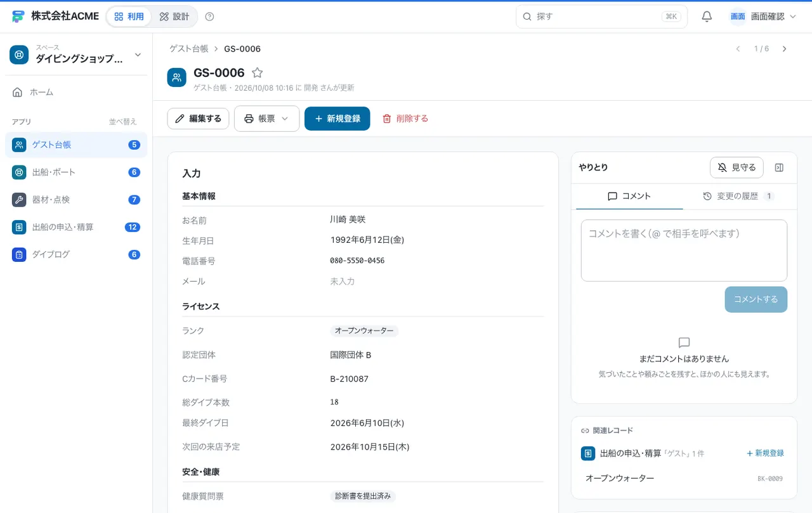Viewport: 812px width, 513px height.
Task: Open the 出船の申込・精算 app
Action: click(x=76, y=227)
